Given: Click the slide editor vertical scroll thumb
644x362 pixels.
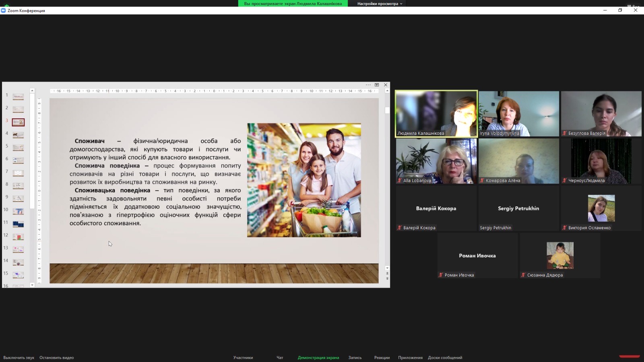Looking at the screenshot, I should [387, 110].
